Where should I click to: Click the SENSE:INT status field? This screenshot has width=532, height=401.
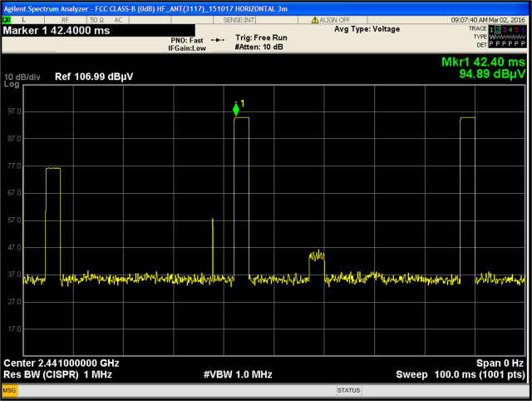coord(239,20)
